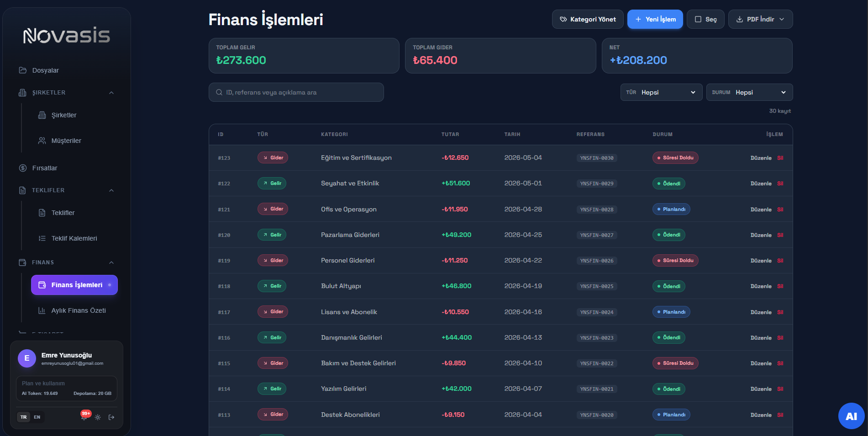This screenshot has height=436, width=868.
Task: Click the email emreyunusoglu01@gmail.com
Action: (x=72, y=363)
